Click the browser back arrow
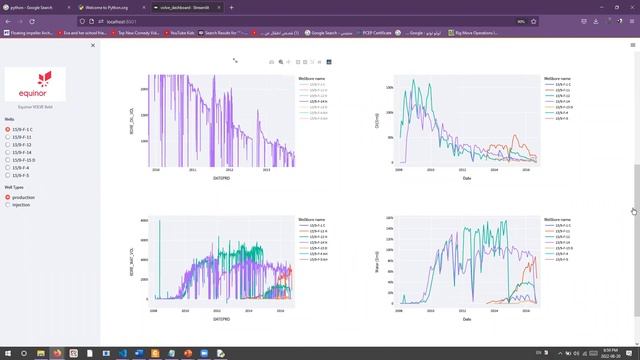The width and height of the screenshot is (640, 360). click(8, 21)
